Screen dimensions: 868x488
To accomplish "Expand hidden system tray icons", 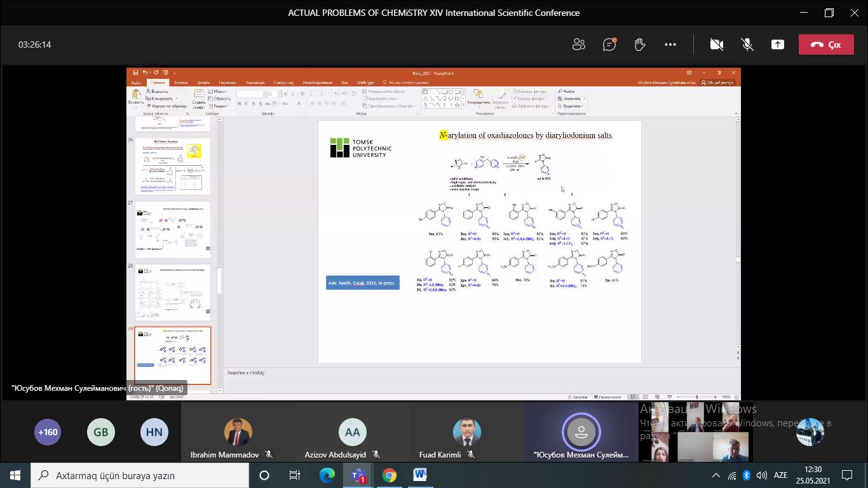I will tap(715, 475).
